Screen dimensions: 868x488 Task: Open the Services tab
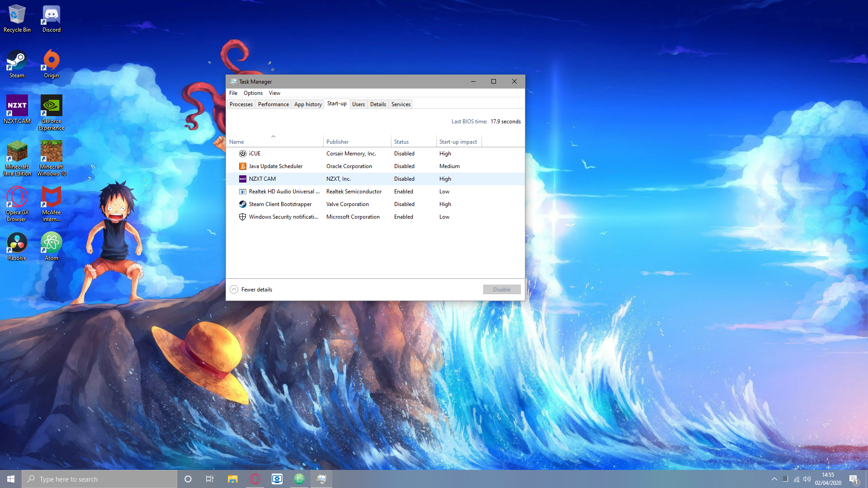[401, 104]
